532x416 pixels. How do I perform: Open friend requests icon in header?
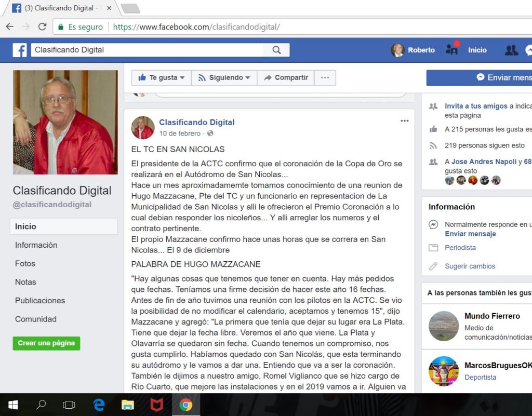(511, 50)
